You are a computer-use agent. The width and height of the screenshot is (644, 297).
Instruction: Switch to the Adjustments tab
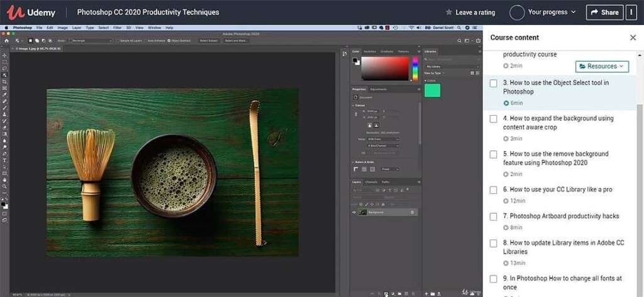[x=379, y=89]
